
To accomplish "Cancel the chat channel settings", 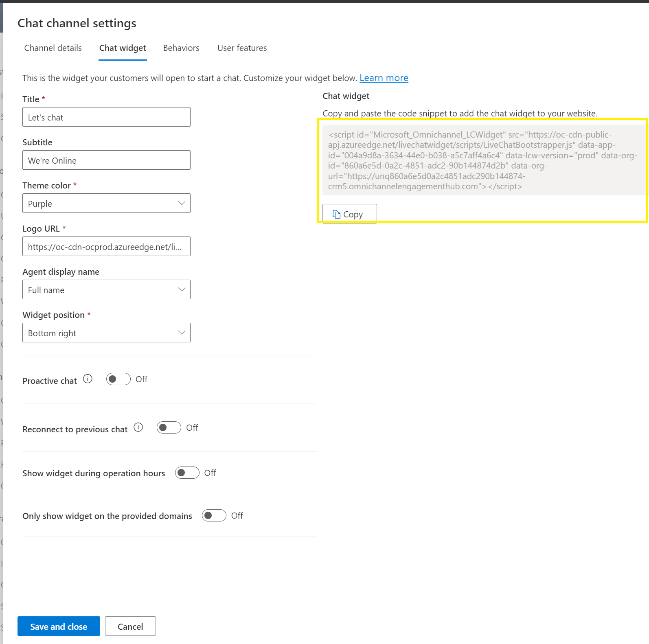I will pyautogui.click(x=130, y=626).
